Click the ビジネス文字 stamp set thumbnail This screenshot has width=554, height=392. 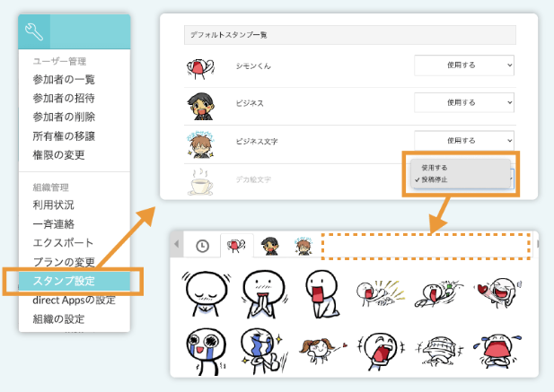(x=200, y=144)
